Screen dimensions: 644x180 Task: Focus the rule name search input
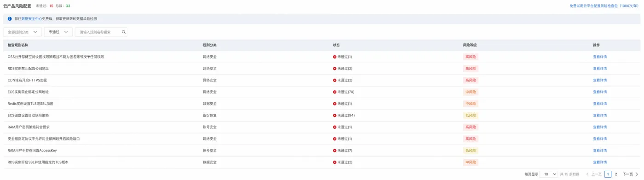point(101,32)
